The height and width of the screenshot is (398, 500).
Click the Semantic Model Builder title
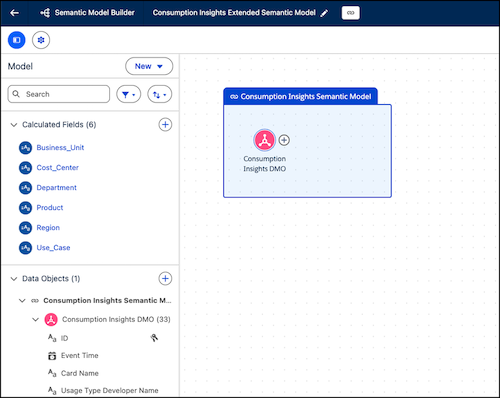point(95,13)
